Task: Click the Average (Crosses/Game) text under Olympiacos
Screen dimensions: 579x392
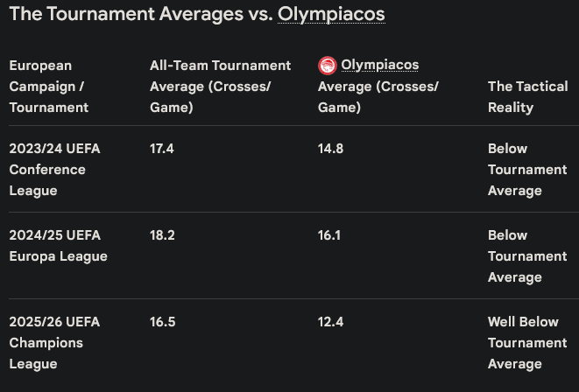Action: tap(378, 96)
